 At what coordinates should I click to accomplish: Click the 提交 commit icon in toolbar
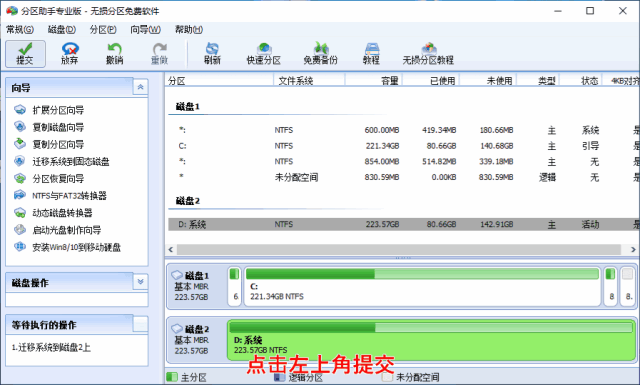pos(25,53)
